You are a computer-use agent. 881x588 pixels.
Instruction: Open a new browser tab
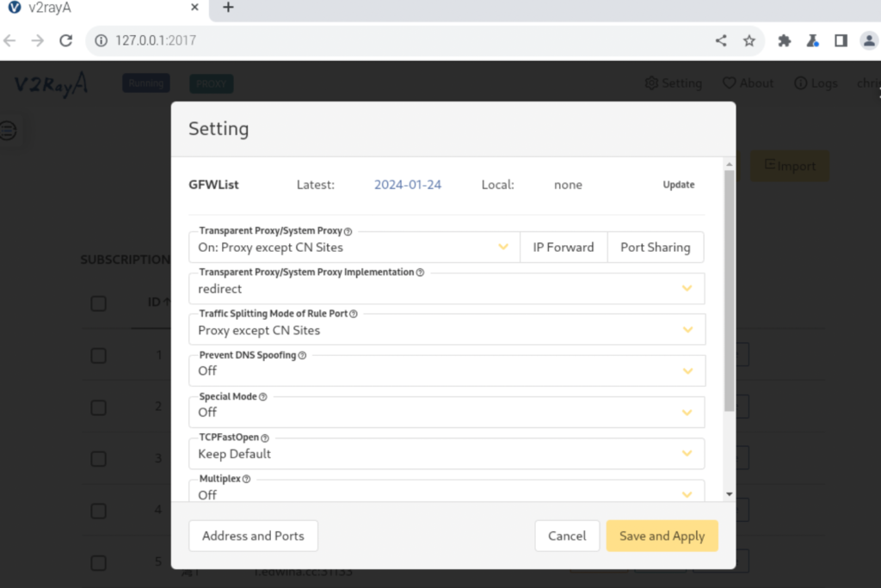click(x=228, y=8)
